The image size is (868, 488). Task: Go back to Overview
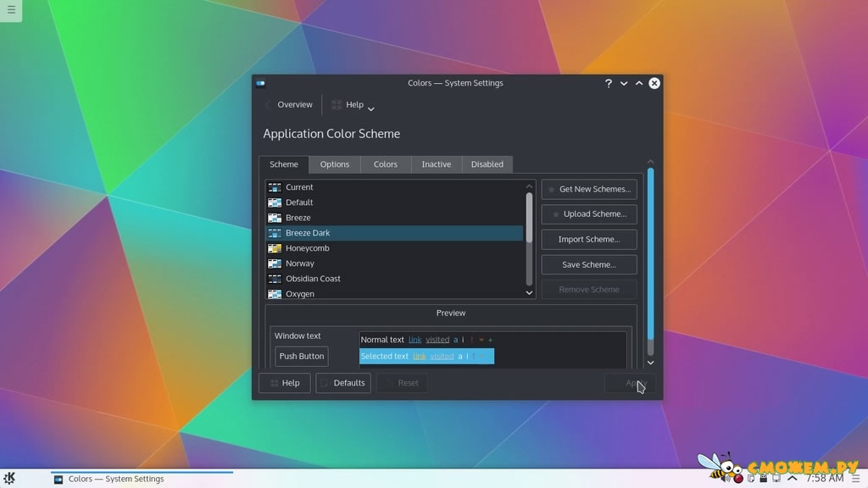[290, 104]
